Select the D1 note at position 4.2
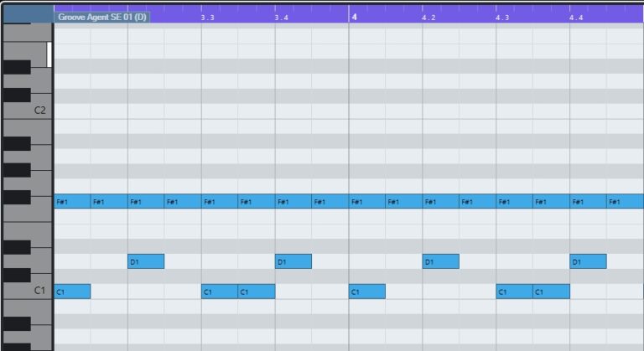This screenshot has height=351, width=644. tap(440, 261)
